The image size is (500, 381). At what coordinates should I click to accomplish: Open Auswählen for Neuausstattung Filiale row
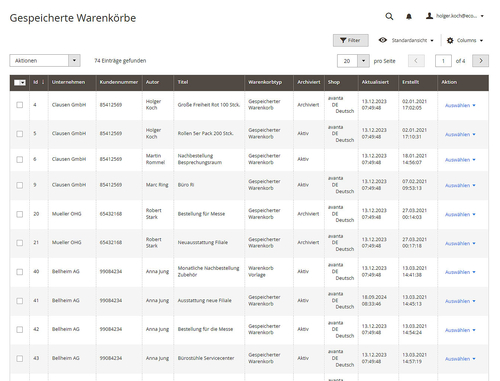pos(460,243)
